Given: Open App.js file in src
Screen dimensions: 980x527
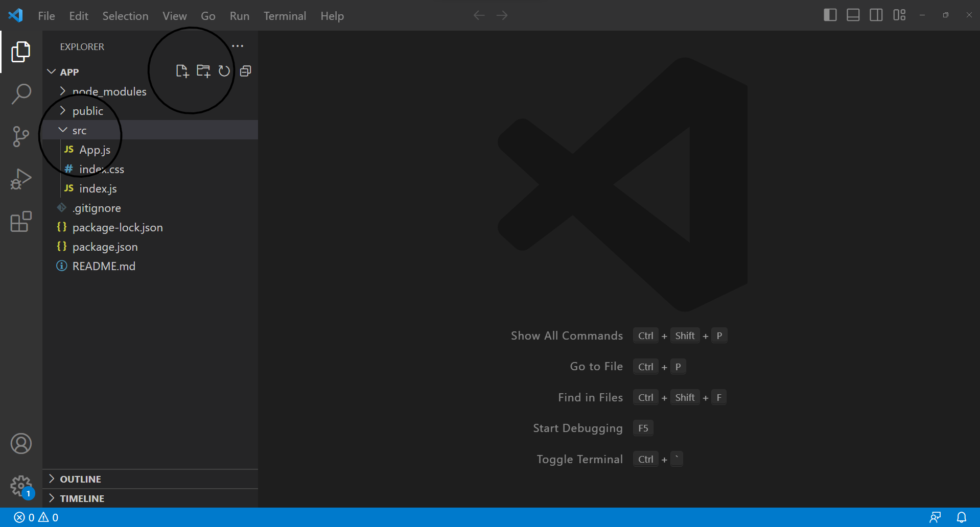Looking at the screenshot, I should click(150, 150).
